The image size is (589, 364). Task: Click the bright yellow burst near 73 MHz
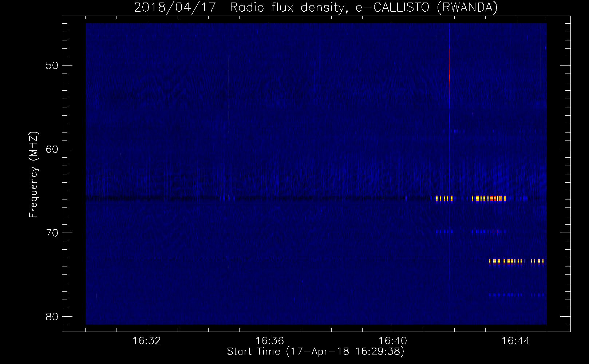510,261
